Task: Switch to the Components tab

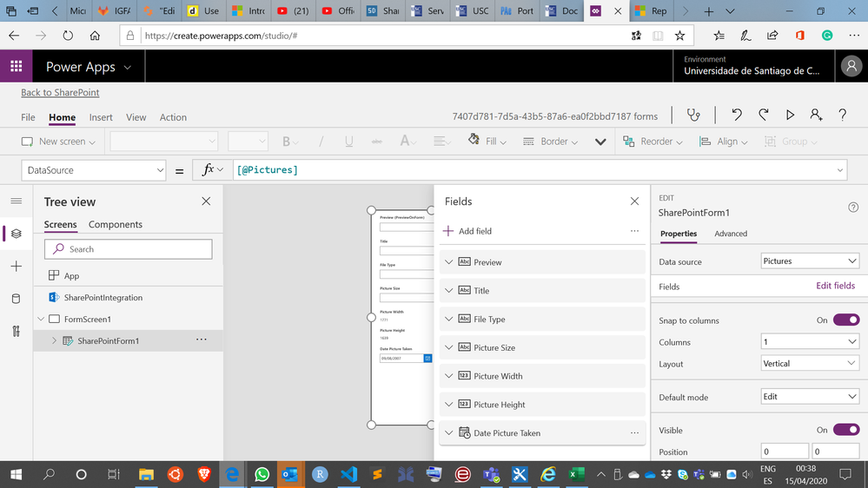Action: [x=116, y=224]
